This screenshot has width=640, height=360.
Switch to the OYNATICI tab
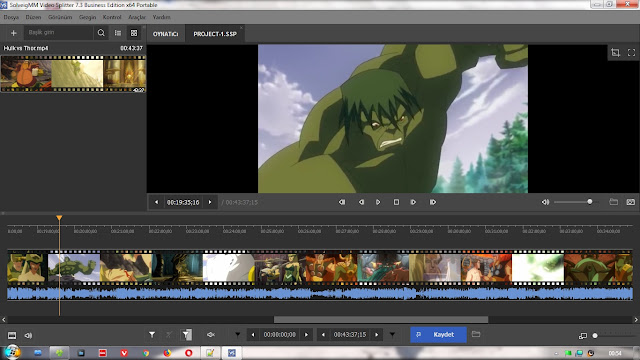(x=165, y=34)
